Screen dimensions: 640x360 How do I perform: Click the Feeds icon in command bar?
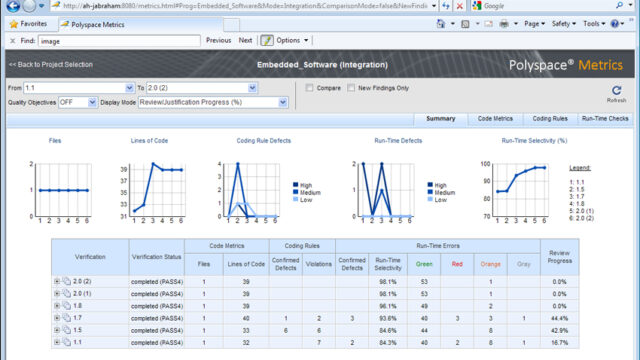click(x=465, y=24)
